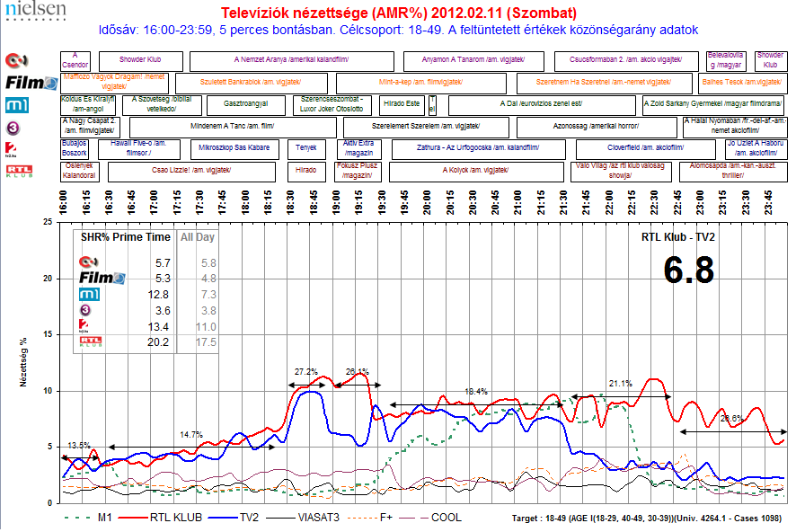Select the 'Szerelemert Szerelem' program box
Screen dimensions: 796x532
pos(426,128)
